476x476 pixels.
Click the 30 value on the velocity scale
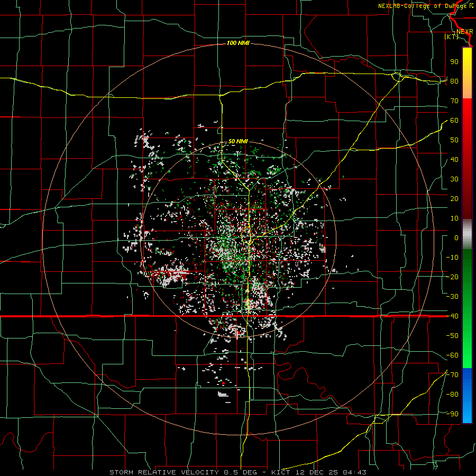click(x=454, y=179)
